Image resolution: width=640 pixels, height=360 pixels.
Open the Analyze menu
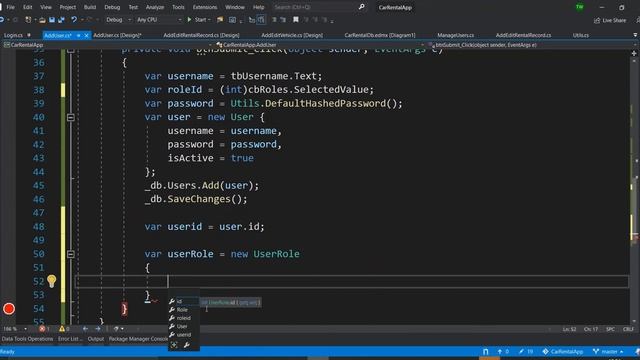tap(155, 7)
